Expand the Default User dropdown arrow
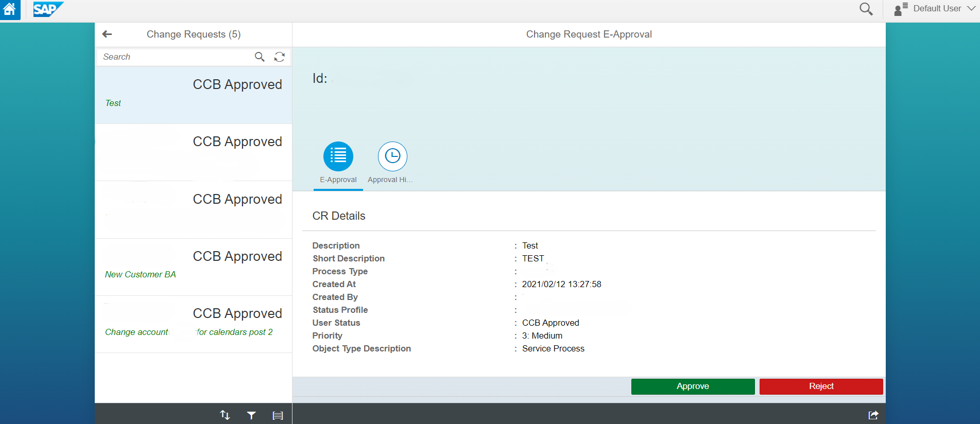Image resolution: width=980 pixels, height=424 pixels. [971, 9]
